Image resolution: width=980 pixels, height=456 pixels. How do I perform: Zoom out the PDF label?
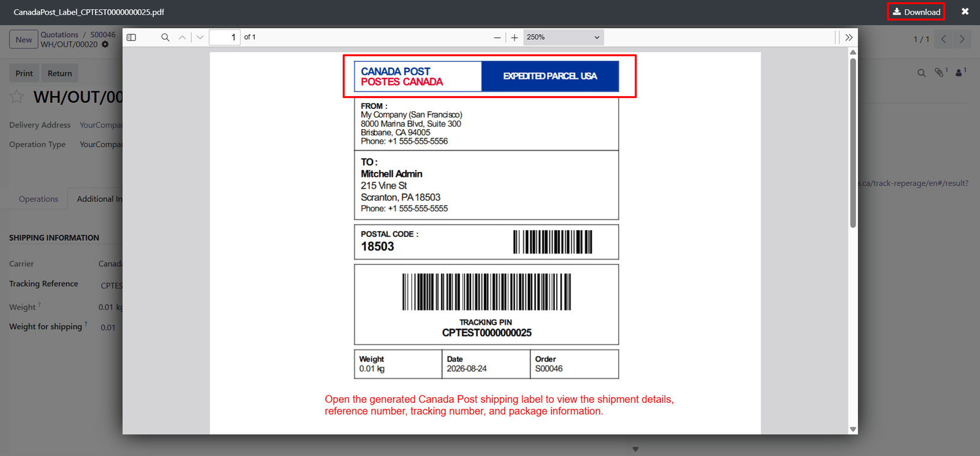pos(497,37)
